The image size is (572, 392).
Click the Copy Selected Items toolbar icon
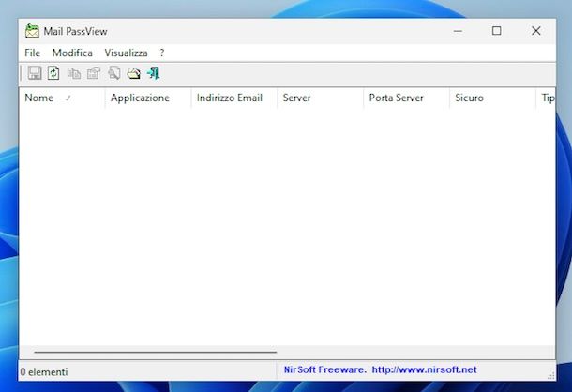(x=74, y=73)
